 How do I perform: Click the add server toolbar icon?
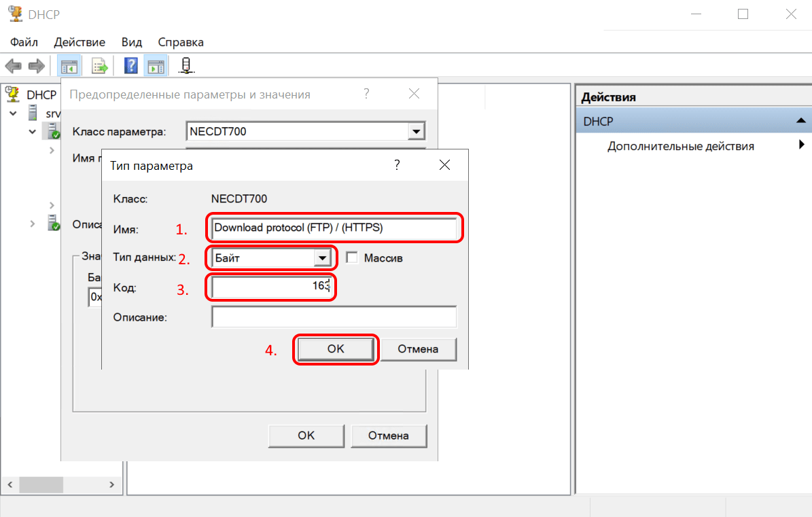click(186, 66)
